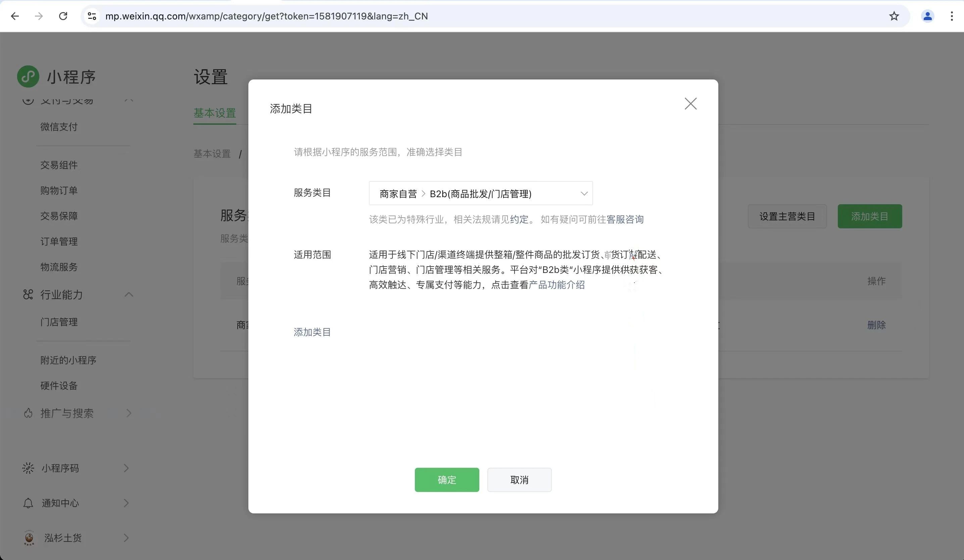The height and width of the screenshot is (560, 964).
Task: Click the green 确定 button
Action: tap(446, 480)
